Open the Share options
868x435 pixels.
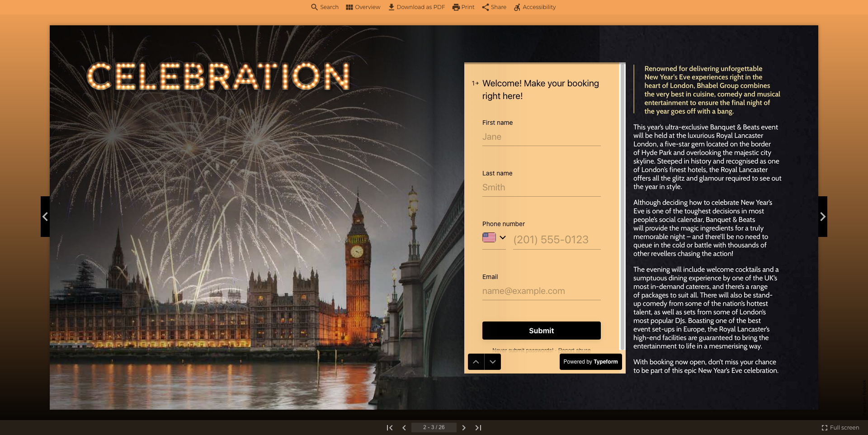click(494, 7)
